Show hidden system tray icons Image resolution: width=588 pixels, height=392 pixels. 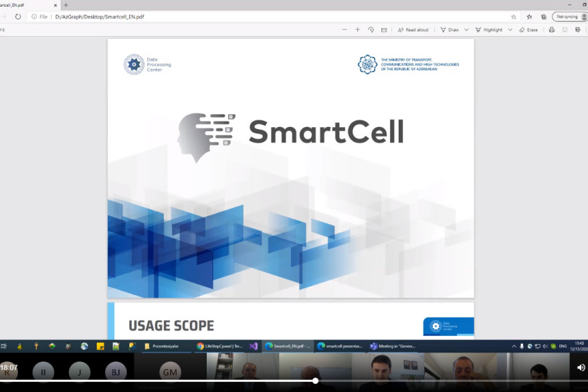(x=514, y=347)
